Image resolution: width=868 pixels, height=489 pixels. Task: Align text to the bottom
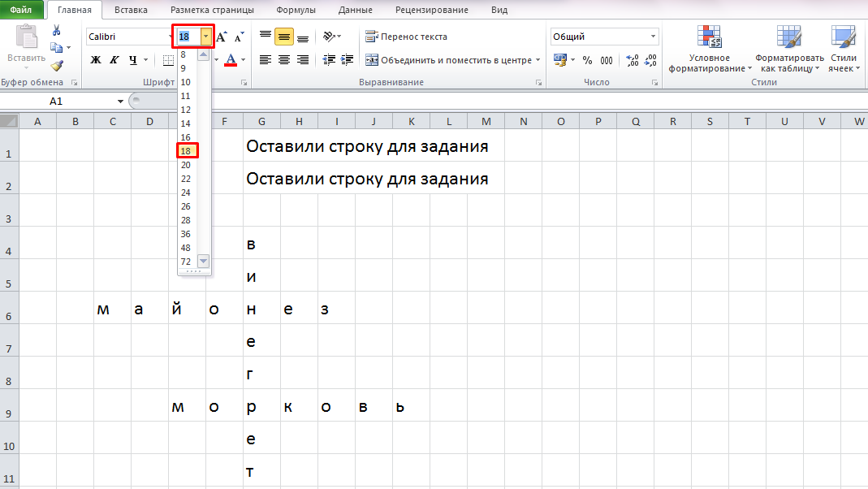(303, 37)
